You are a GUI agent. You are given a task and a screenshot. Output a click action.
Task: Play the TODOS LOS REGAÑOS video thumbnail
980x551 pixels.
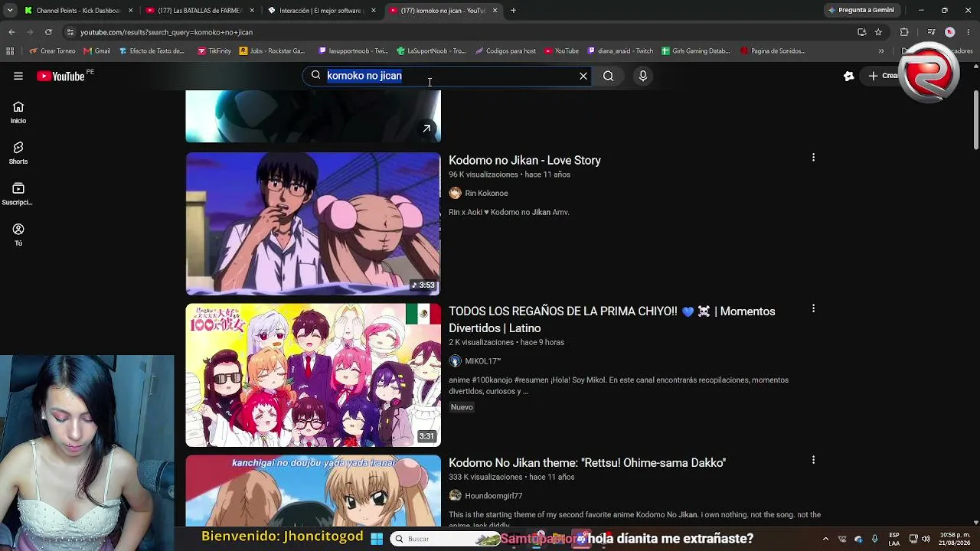tap(313, 375)
